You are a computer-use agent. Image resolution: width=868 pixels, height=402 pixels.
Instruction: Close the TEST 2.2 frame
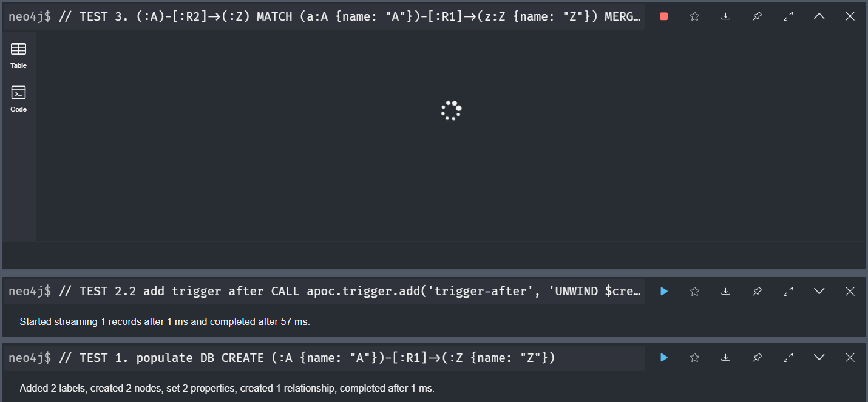[850, 291]
